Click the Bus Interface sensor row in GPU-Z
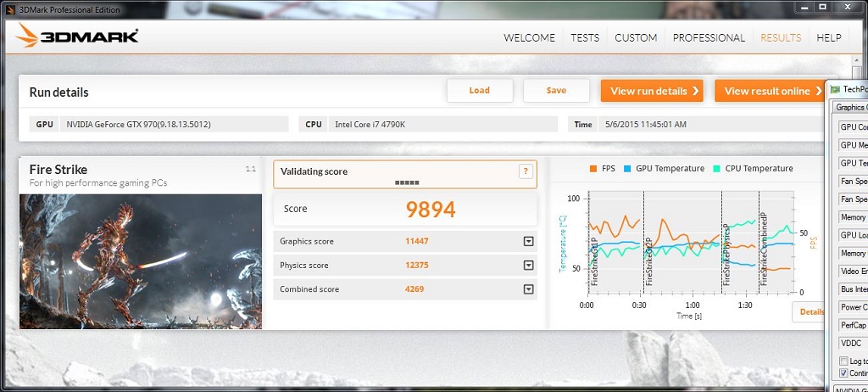Screen dimensions: 868x392 pyautogui.click(x=853, y=288)
